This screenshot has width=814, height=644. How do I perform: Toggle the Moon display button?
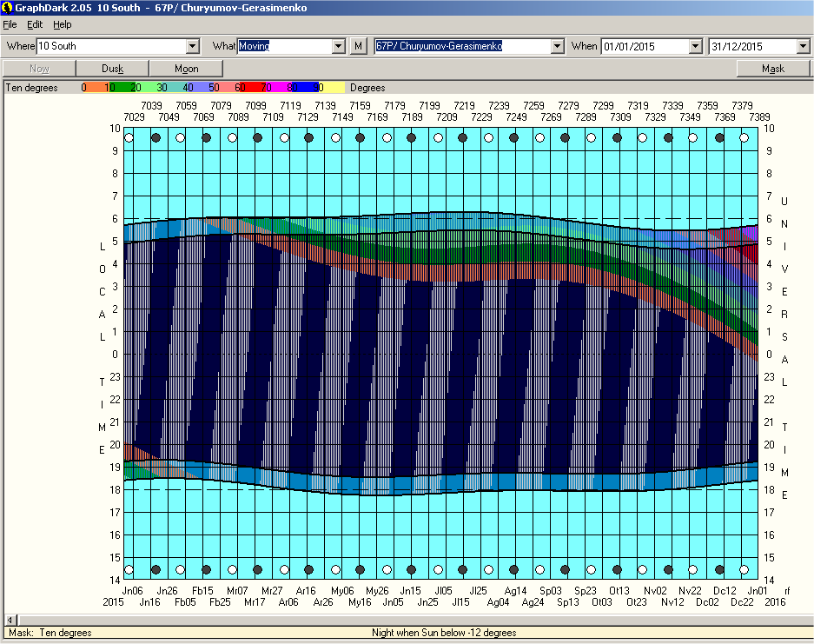coord(186,69)
